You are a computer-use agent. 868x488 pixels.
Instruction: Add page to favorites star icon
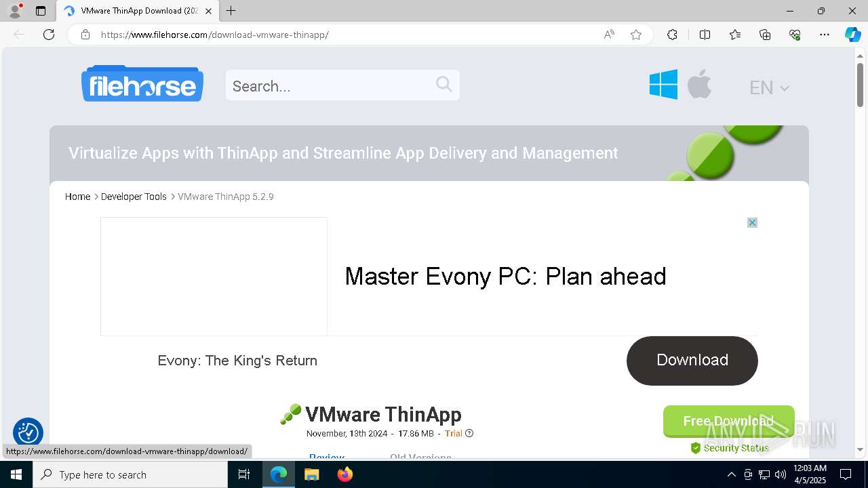(x=636, y=35)
